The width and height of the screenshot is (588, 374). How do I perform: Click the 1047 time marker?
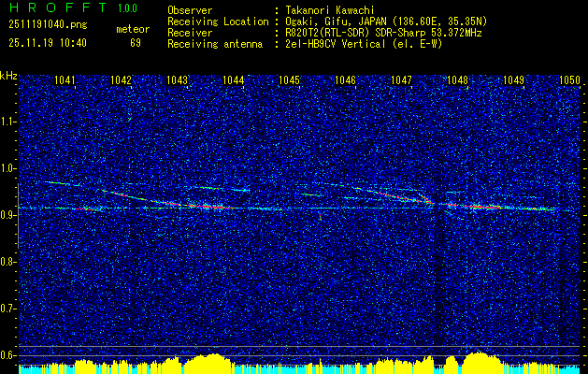pos(401,79)
